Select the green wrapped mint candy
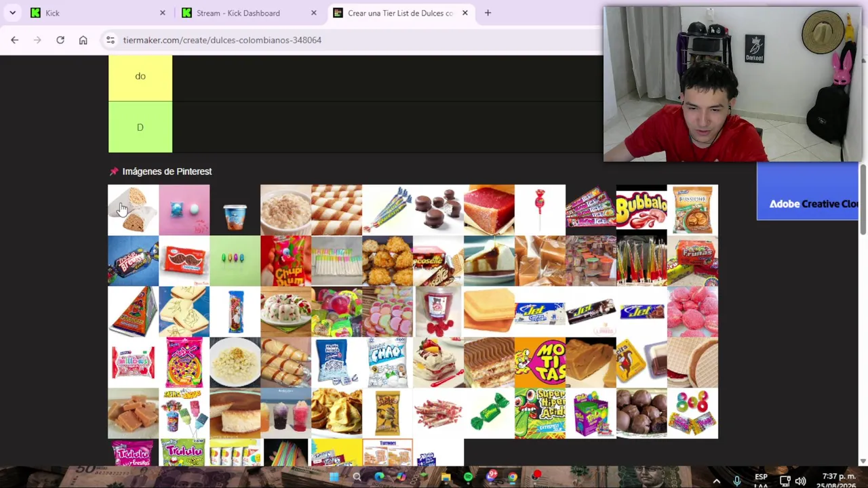The width and height of the screenshot is (868, 488). coord(489,413)
